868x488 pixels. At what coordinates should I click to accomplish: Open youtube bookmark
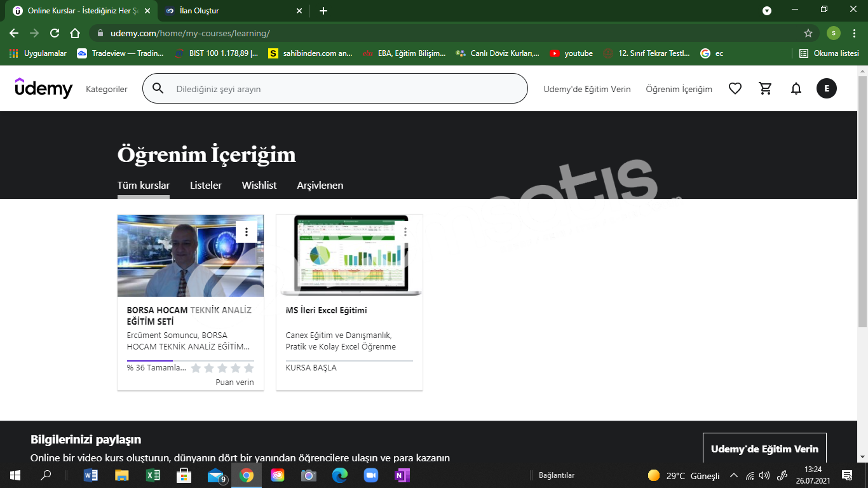(x=571, y=53)
